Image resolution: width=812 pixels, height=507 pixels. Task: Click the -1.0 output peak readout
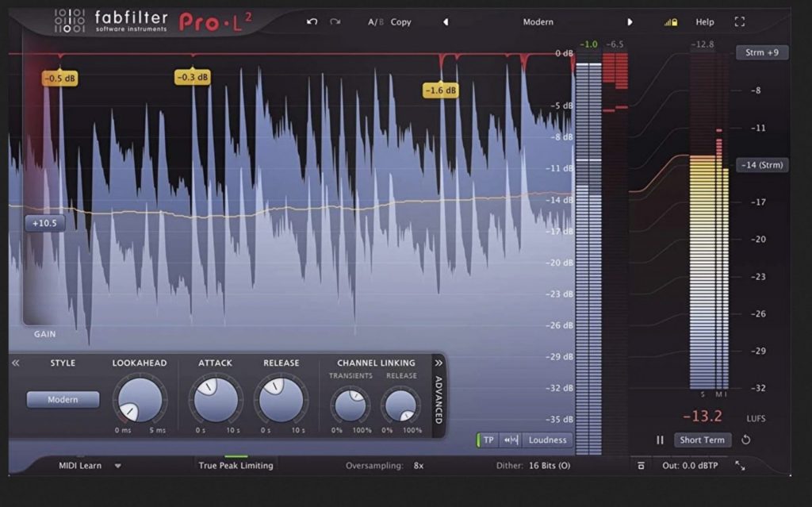588,44
